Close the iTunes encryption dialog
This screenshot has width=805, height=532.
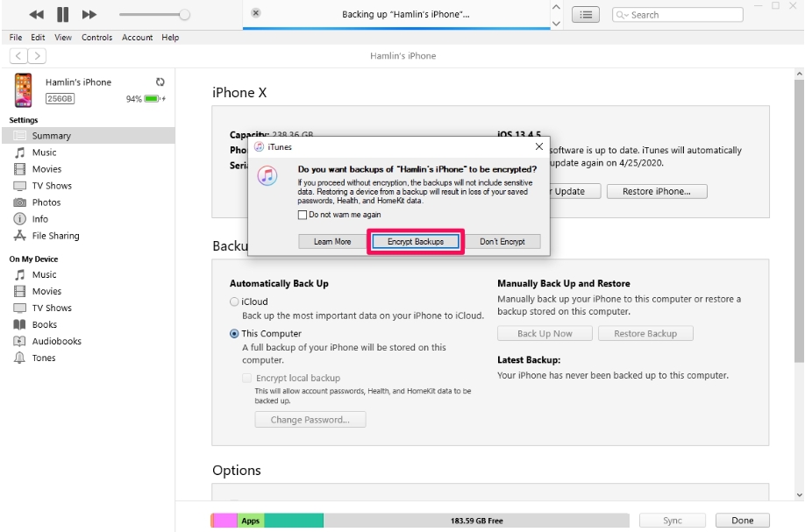539,146
